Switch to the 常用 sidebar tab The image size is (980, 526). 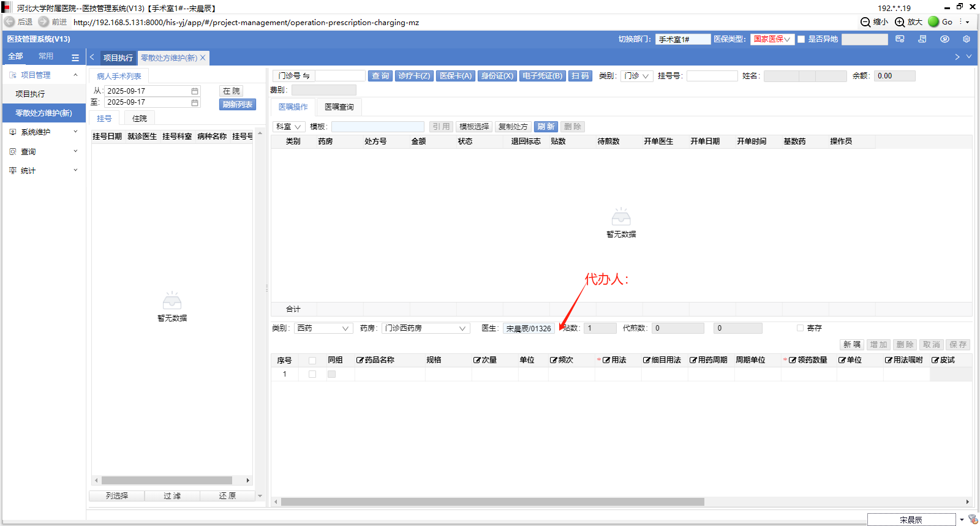click(x=46, y=56)
